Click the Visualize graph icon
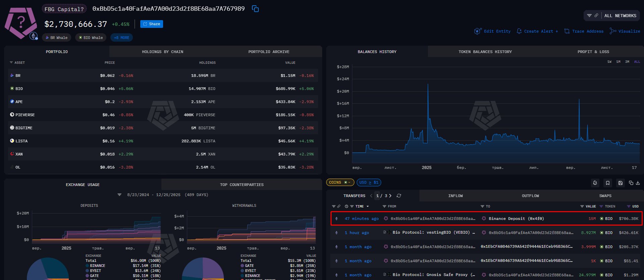This screenshot has width=644, height=280. [613, 31]
